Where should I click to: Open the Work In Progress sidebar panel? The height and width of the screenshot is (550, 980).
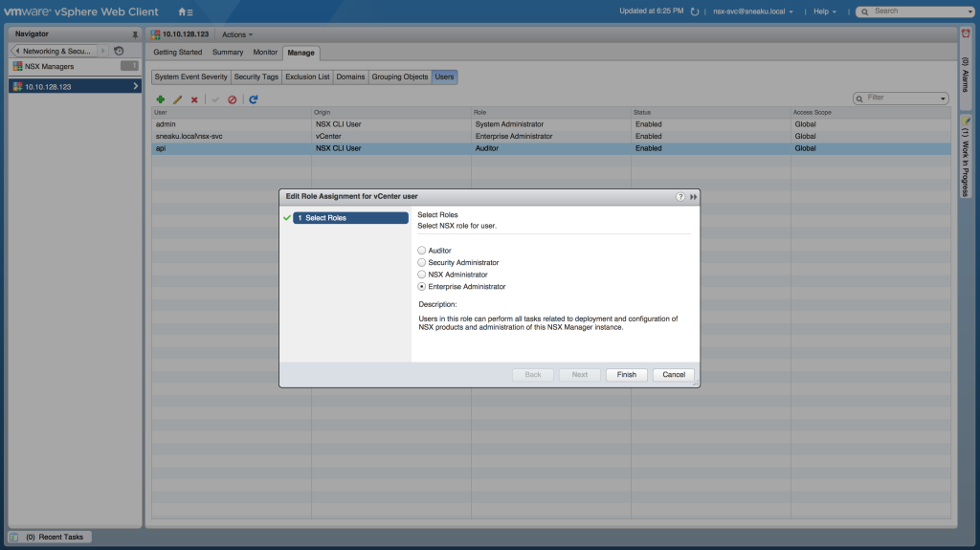(x=966, y=157)
